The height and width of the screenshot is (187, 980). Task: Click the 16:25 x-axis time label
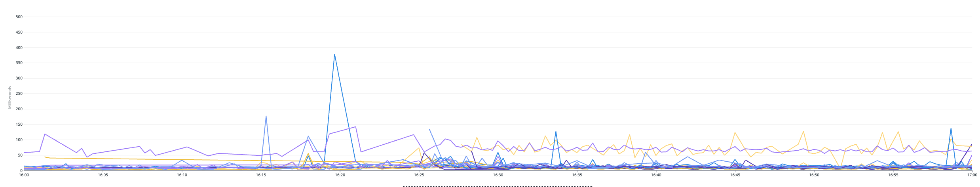(419, 175)
